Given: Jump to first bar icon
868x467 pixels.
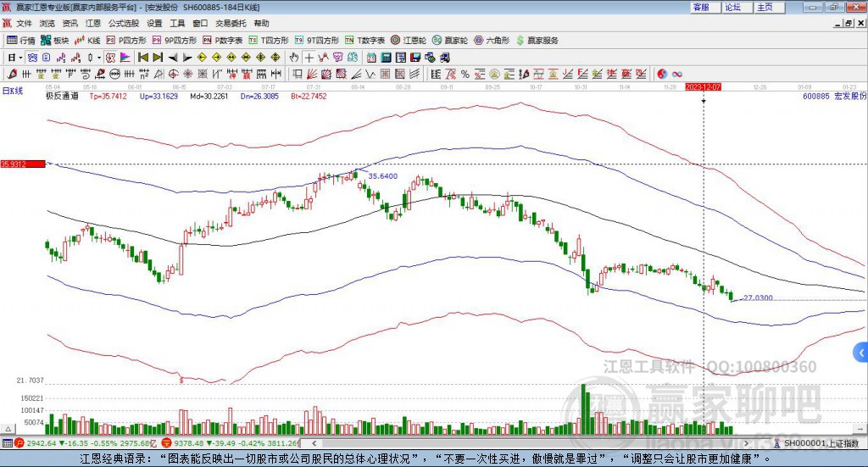Looking at the screenshot, I should (x=142, y=58).
